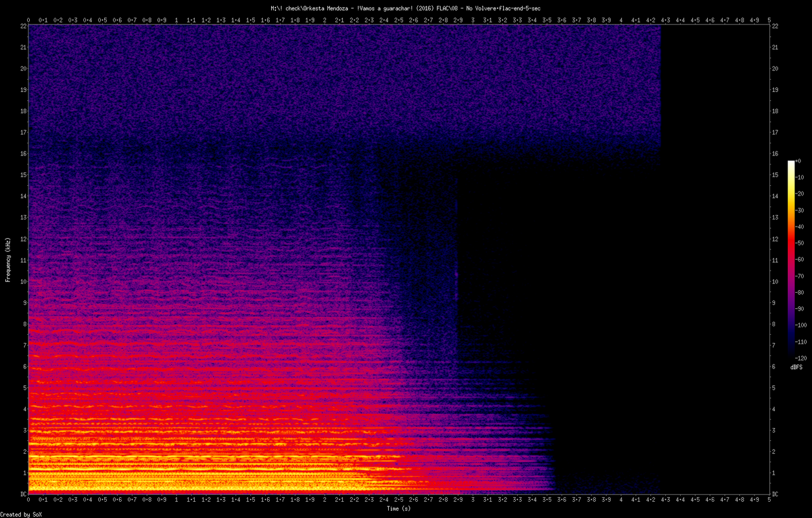Click the 'dBFS' legend label
Image resolution: width=812 pixels, height=518 pixels.
pyautogui.click(x=797, y=367)
